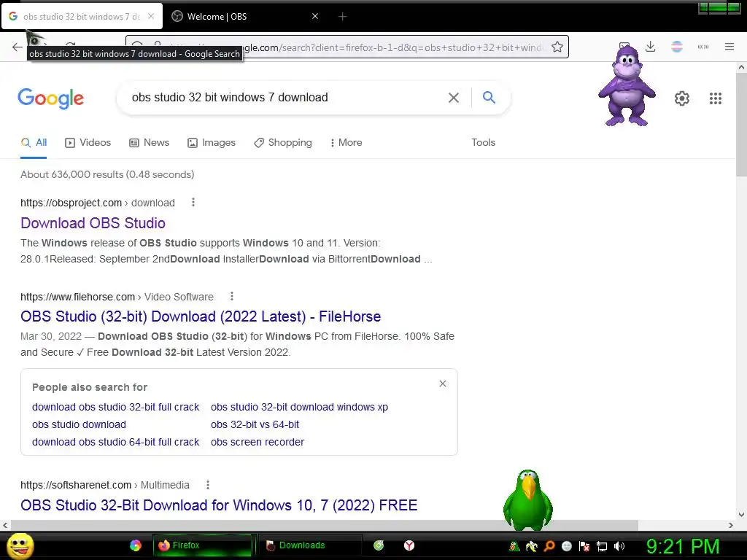Open the Downloads taskbar window
Viewport: 747px width, 560px height.
pyautogui.click(x=309, y=545)
